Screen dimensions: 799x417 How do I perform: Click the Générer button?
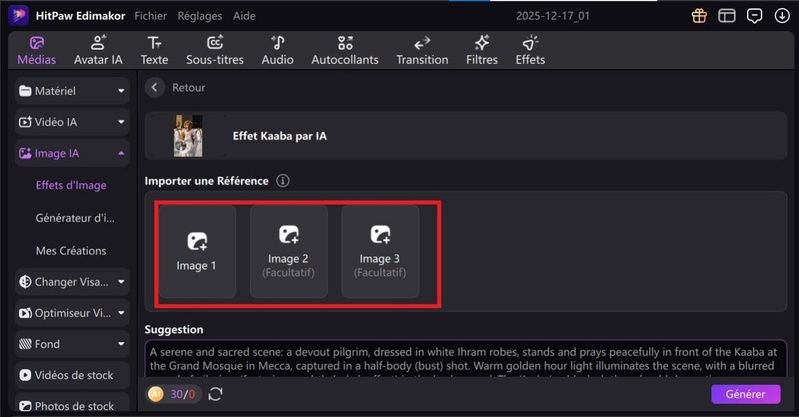pos(745,394)
